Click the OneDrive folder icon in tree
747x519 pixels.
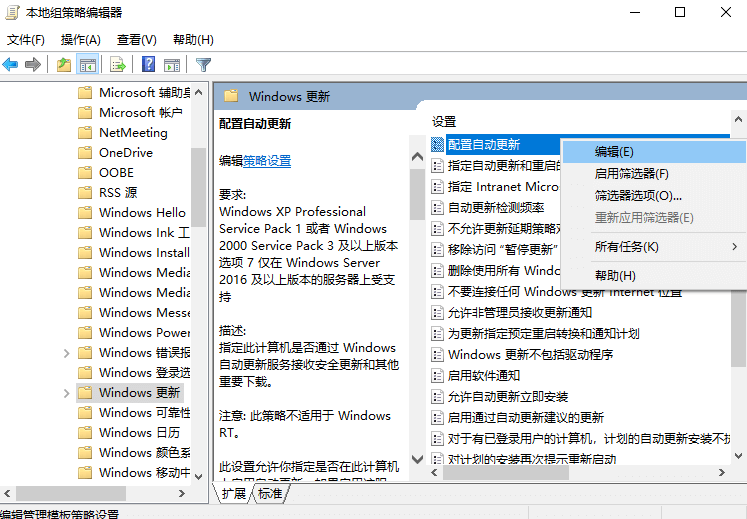click(85, 153)
